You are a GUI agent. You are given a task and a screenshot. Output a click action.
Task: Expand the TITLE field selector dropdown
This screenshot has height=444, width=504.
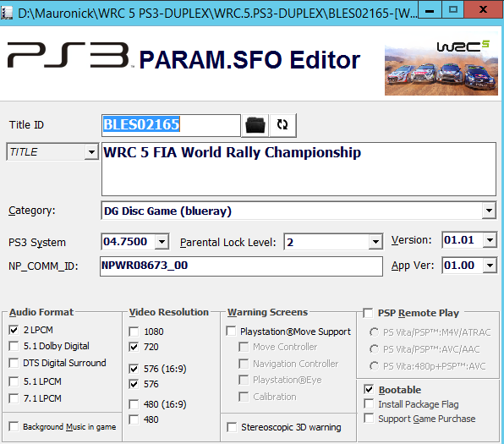coord(91,151)
